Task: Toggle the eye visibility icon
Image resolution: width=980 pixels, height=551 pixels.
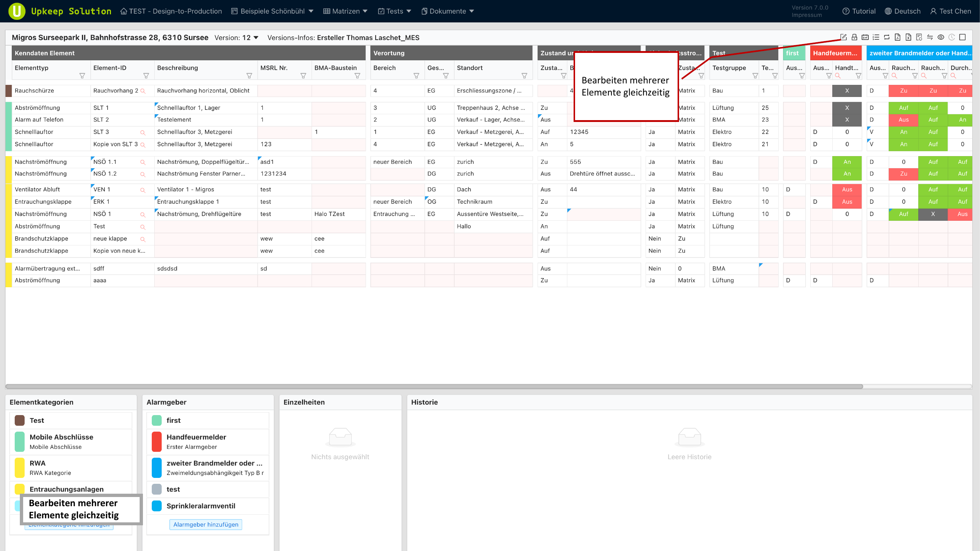Action: [940, 37]
